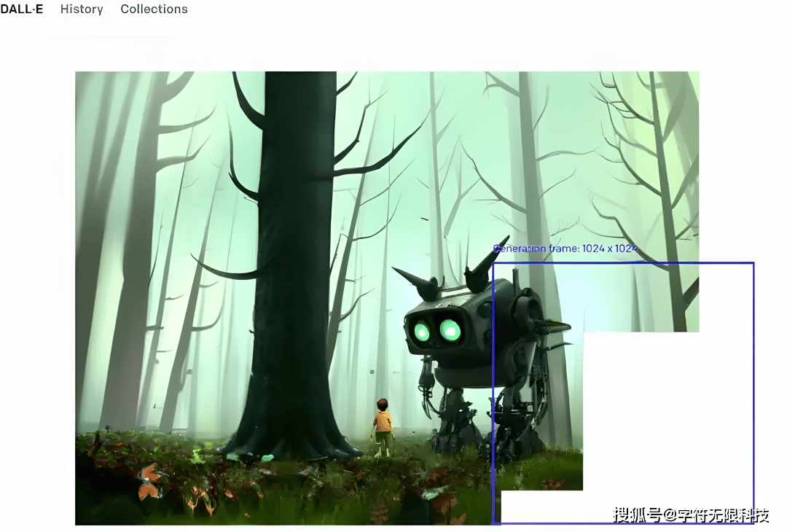Click the Generation frame 1024 x 1024 label

click(x=565, y=249)
